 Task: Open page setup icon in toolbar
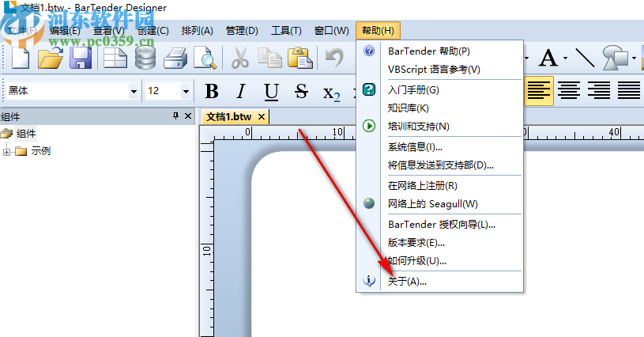point(115,58)
